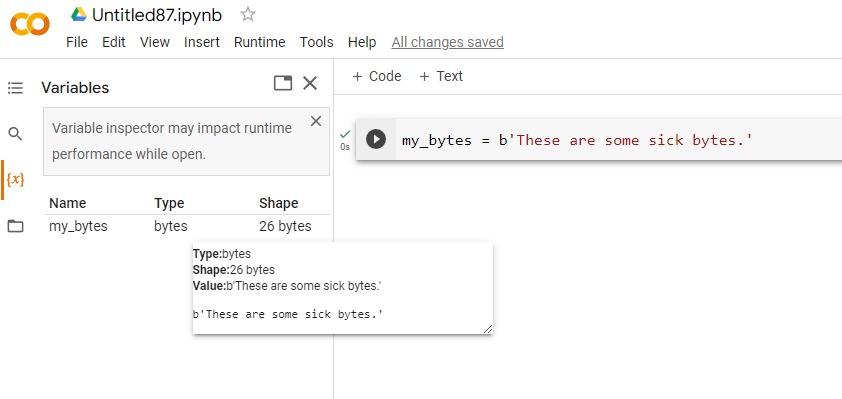Click the green checkmark execution status
This screenshot has width=842, height=399.
345,134
